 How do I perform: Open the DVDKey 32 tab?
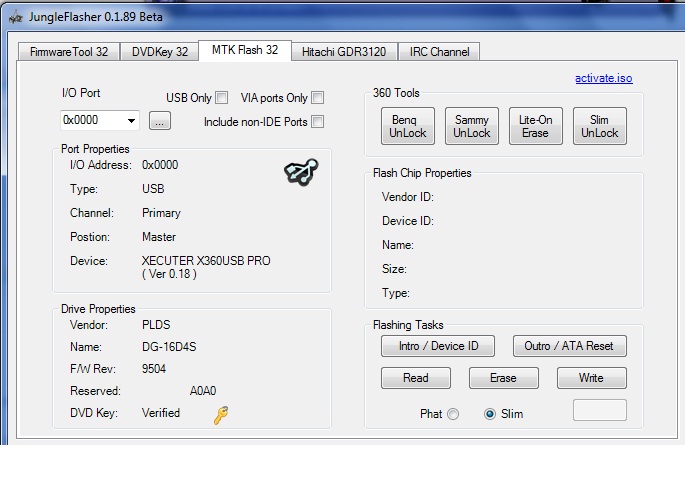[x=159, y=52]
